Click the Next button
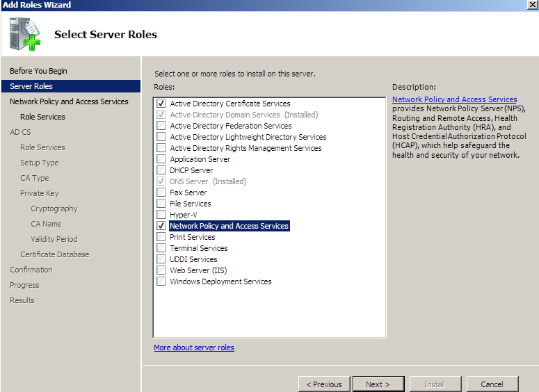This screenshot has height=392, width=539. pyautogui.click(x=378, y=384)
